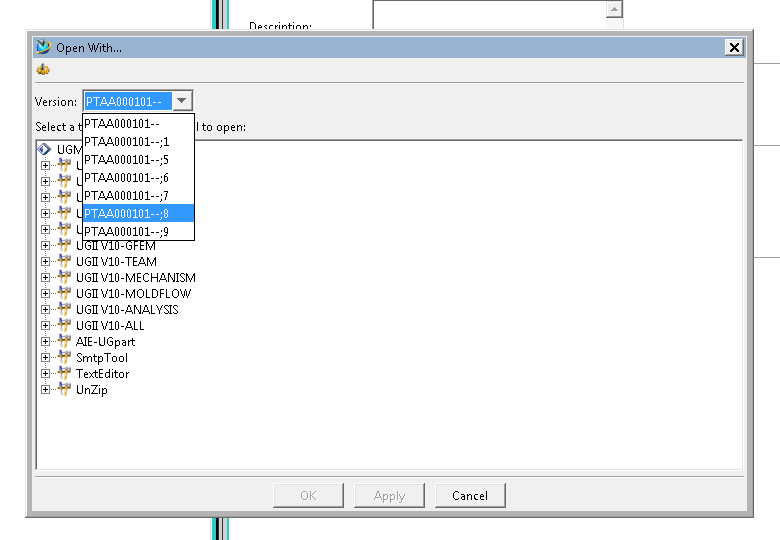Open the Version dropdown arrow

click(182, 101)
